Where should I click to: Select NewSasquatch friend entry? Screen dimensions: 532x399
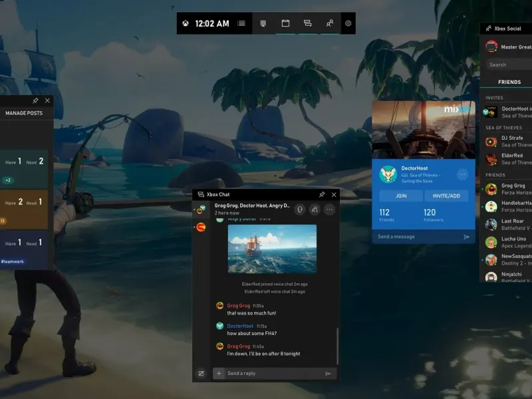point(507,260)
